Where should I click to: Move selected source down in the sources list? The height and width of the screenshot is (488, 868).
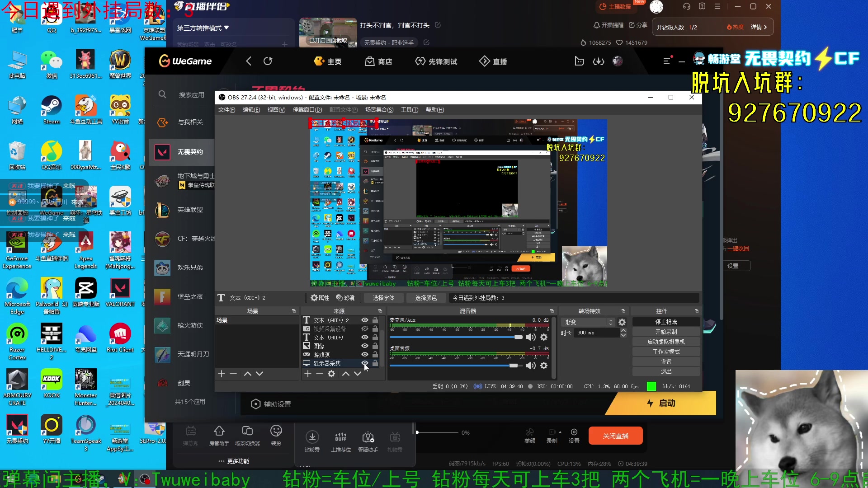(x=358, y=374)
